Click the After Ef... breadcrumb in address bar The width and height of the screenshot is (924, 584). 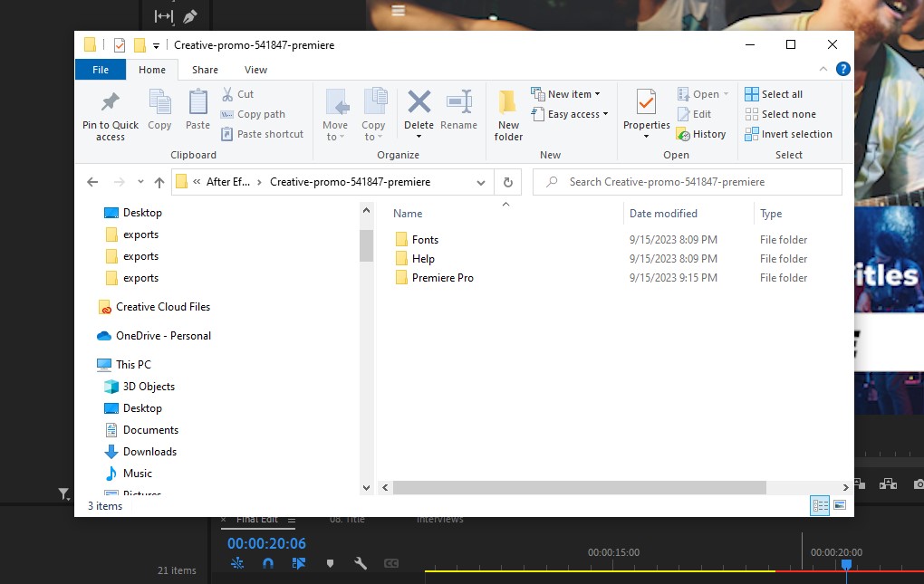coord(228,182)
